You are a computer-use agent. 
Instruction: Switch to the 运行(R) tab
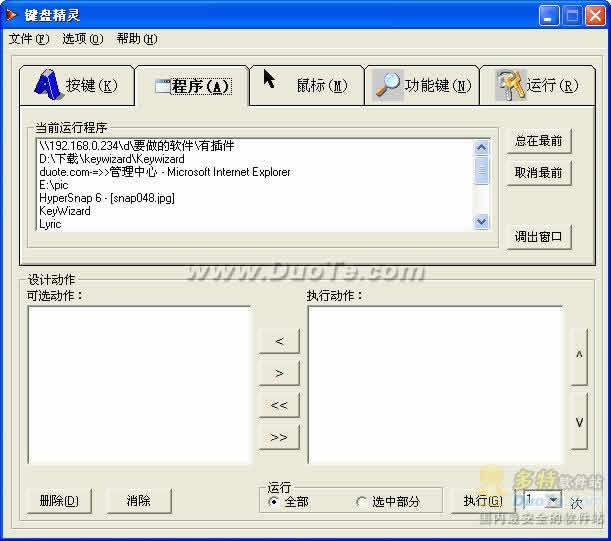pyautogui.click(x=537, y=85)
